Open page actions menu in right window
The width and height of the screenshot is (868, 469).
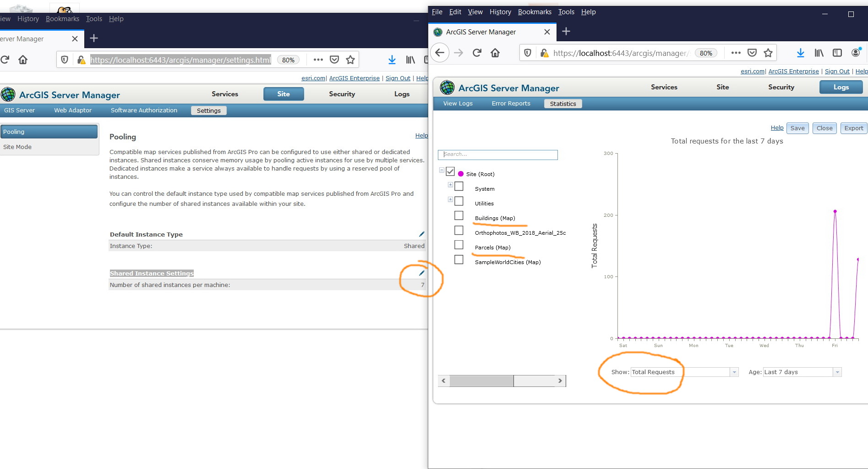pyautogui.click(x=736, y=53)
